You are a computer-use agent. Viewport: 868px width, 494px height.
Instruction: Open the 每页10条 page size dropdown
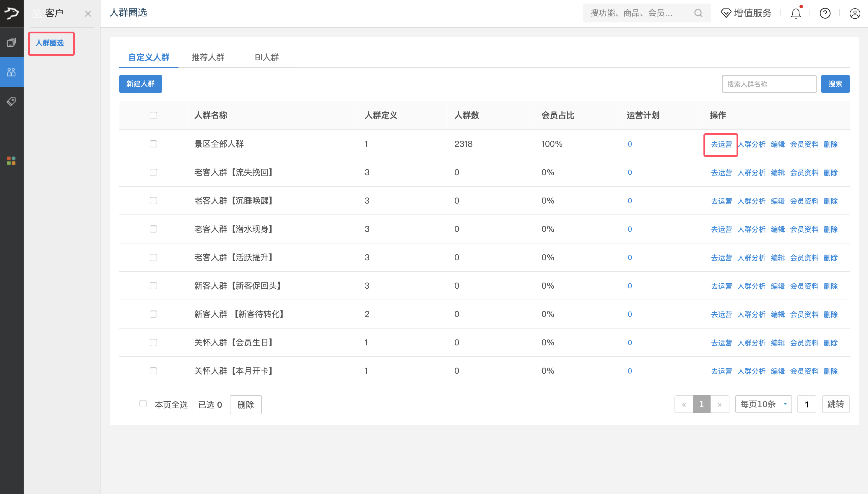763,404
